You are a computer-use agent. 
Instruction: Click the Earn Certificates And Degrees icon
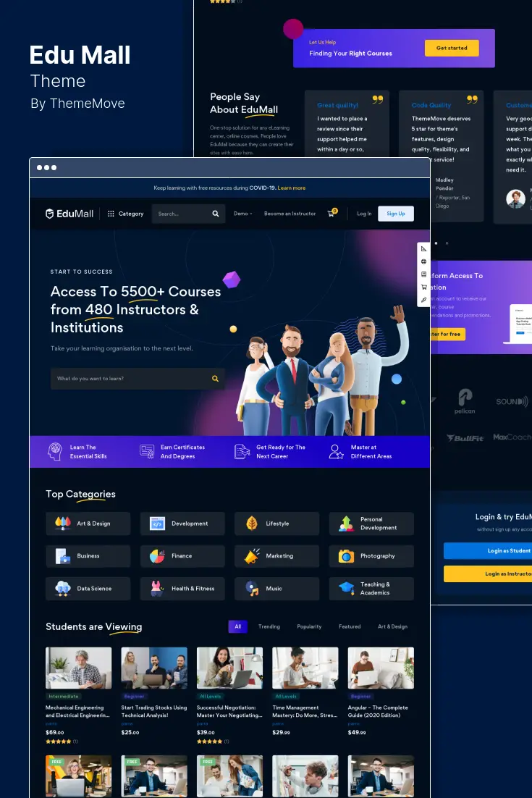click(147, 451)
